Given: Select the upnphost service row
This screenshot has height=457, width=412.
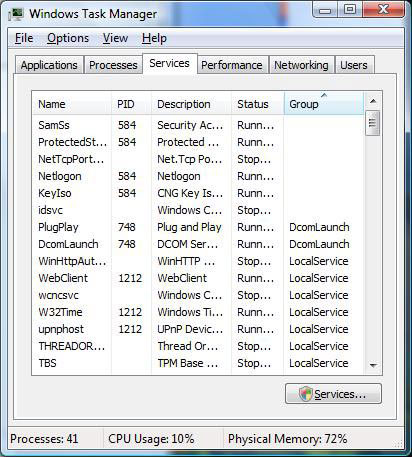Looking at the screenshot, I should 198,329.
